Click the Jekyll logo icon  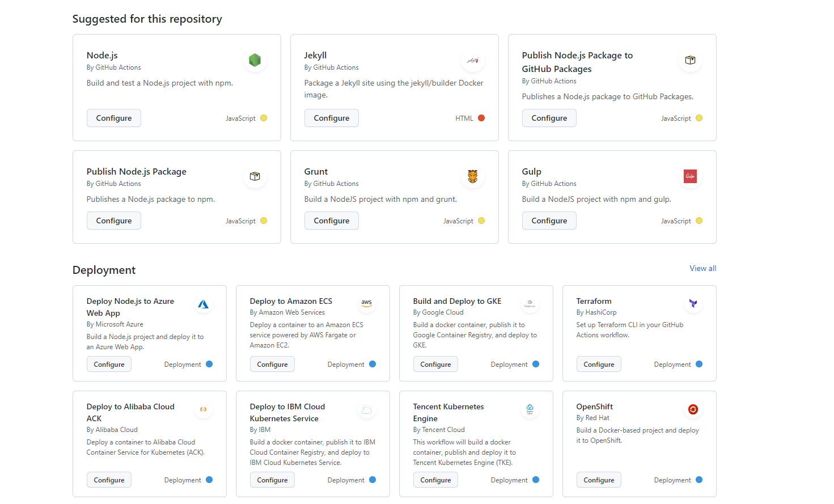[x=472, y=60]
